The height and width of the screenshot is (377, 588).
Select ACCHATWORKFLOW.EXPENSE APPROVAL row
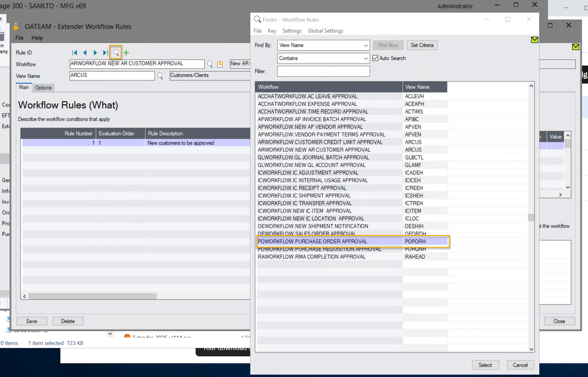(x=352, y=104)
